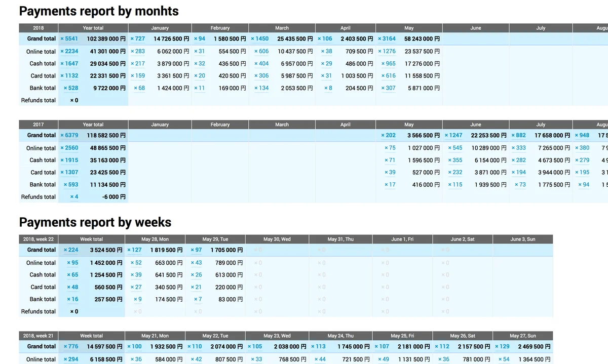608x364 pixels.
Task: Select the ×1647 Cash total link for 2018
Action: coord(69,63)
